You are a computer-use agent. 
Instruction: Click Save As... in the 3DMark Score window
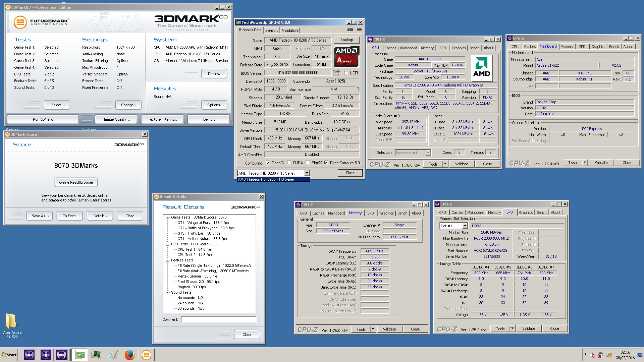click(x=40, y=216)
